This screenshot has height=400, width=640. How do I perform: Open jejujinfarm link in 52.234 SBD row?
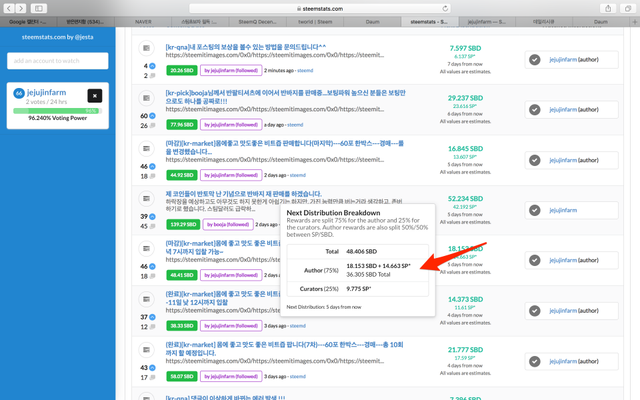[x=563, y=210]
